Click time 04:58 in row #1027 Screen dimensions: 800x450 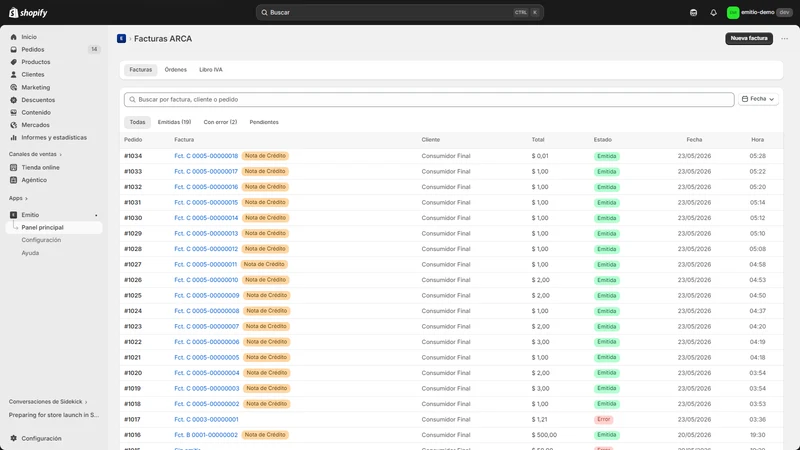(x=758, y=264)
